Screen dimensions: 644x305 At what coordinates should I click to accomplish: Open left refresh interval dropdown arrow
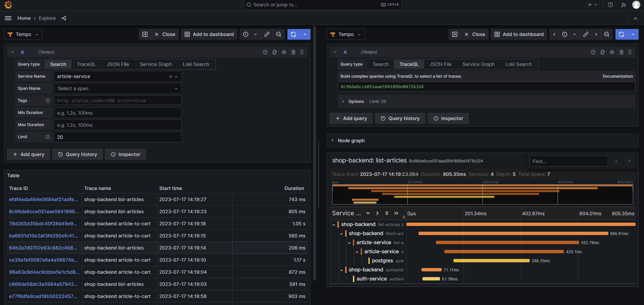pyautogui.click(x=305, y=34)
